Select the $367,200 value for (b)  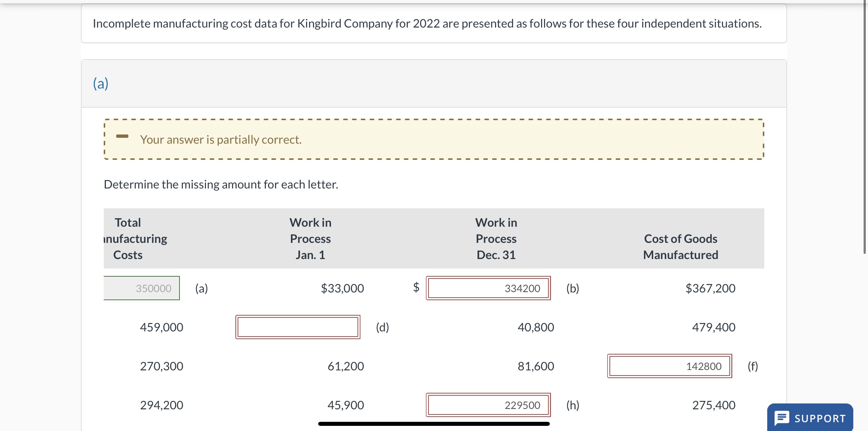click(x=709, y=288)
